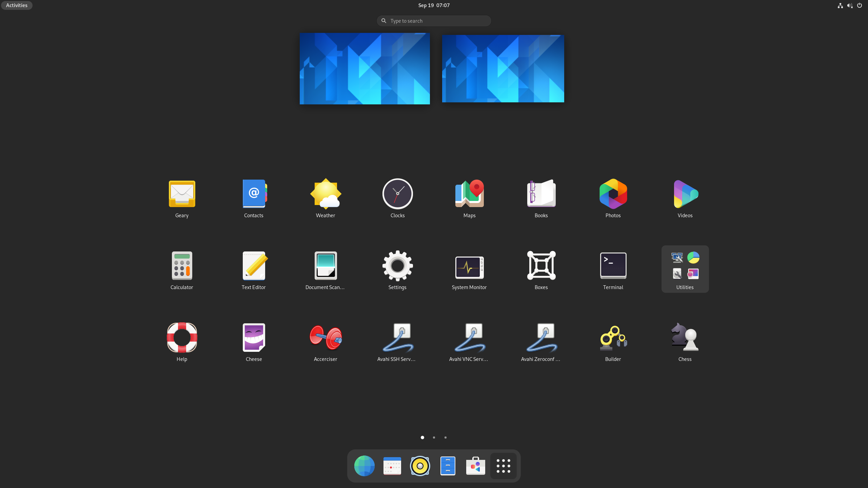868x488 pixels.
Task: Launch the Cheese webcam app
Action: pos(254,342)
